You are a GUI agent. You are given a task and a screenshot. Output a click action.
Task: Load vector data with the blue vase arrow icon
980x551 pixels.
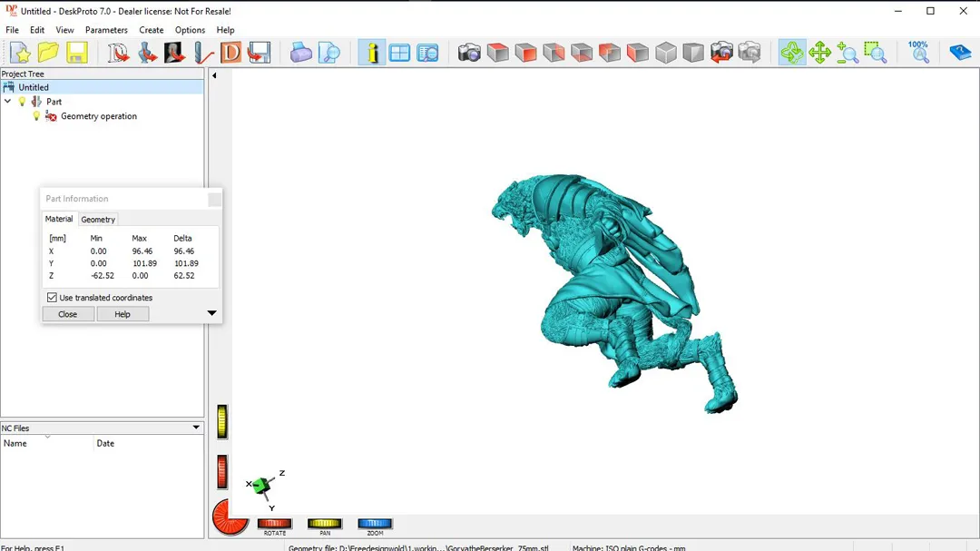[147, 53]
